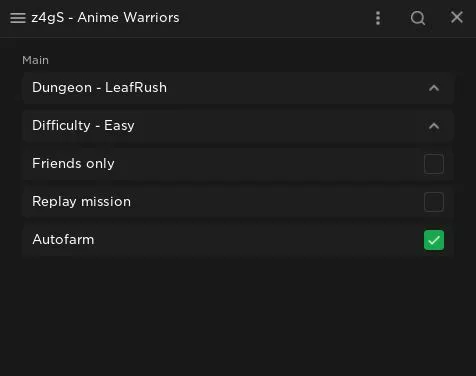Click the magnifying glass search icon

(418, 18)
